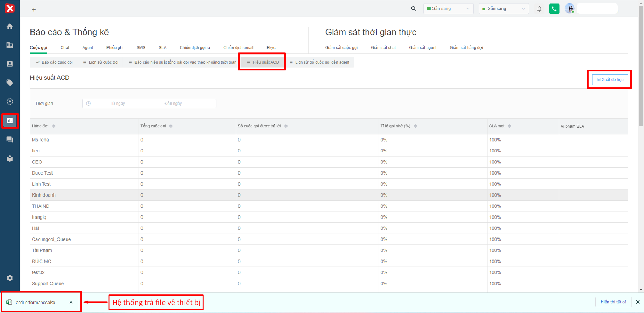644x313 pixels.
Task: Expand acdPerformance.xlsx download options chevron
Action: click(71, 303)
